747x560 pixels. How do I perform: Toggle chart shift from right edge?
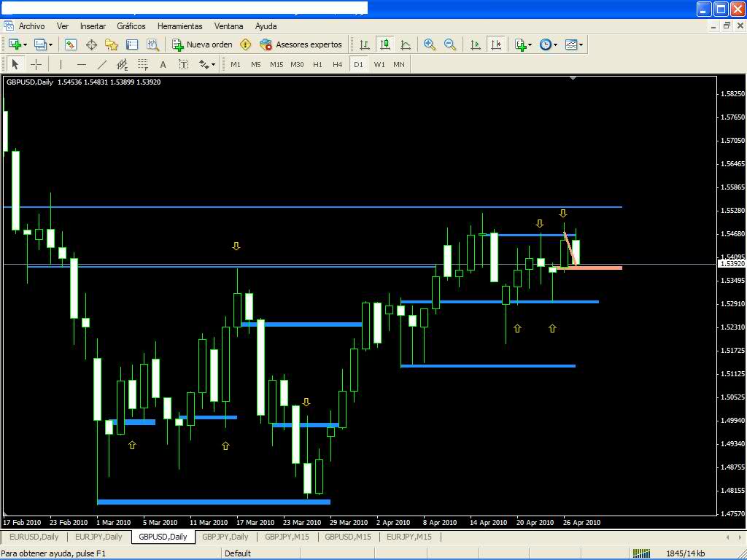(x=496, y=44)
